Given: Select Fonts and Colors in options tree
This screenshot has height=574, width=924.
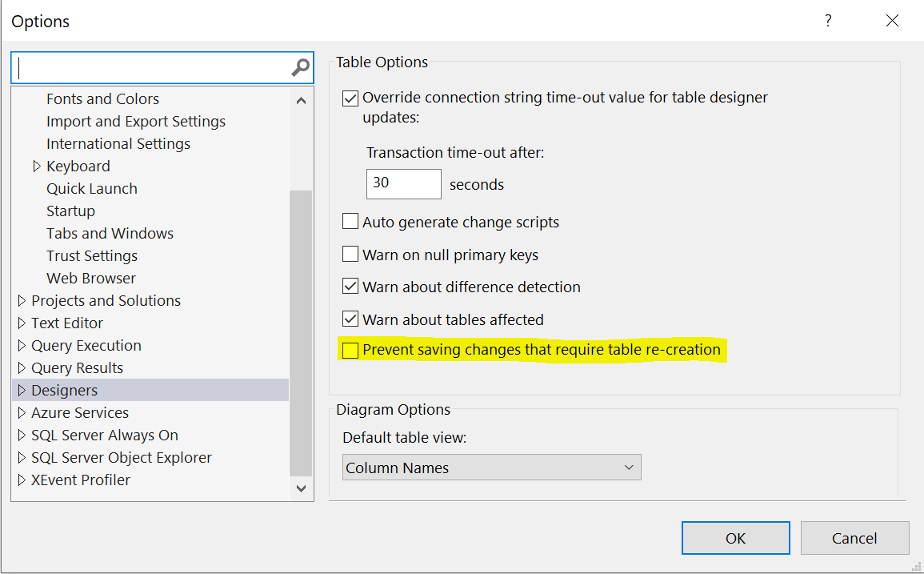Looking at the screenshot, I should [102, 99].
